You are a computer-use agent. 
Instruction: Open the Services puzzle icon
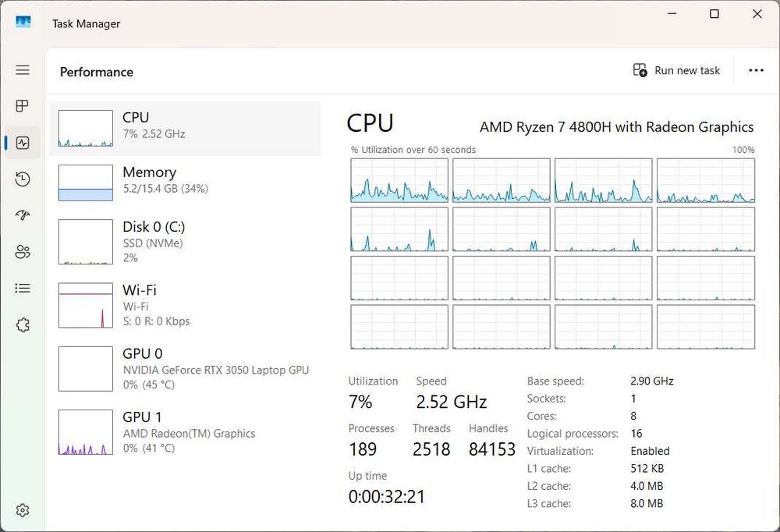click(23, 325)
